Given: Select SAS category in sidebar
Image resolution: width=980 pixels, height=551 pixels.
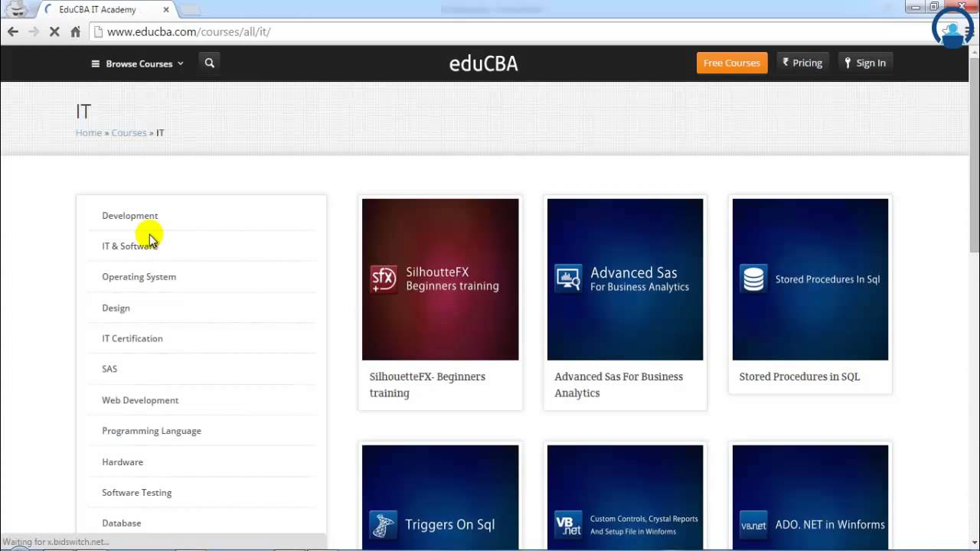Looking at the screenshot, I should click(x=109, y=369).
